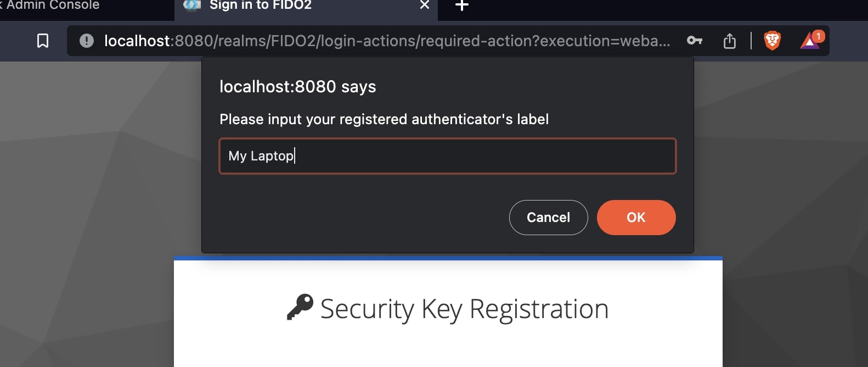
Task: Open a new tab with the plus button
Action: coord(462,5)
